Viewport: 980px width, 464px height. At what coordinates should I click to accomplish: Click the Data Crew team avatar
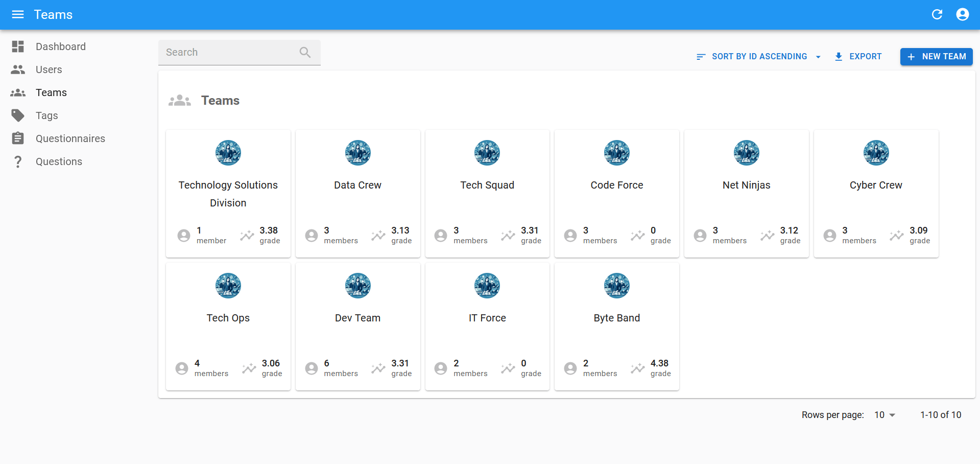pos(358,153)
